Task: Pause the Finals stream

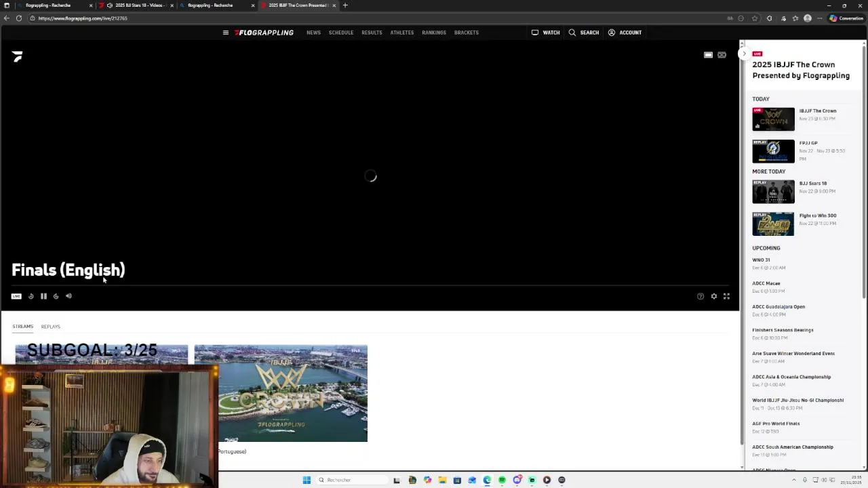Action: pos(43,296)
